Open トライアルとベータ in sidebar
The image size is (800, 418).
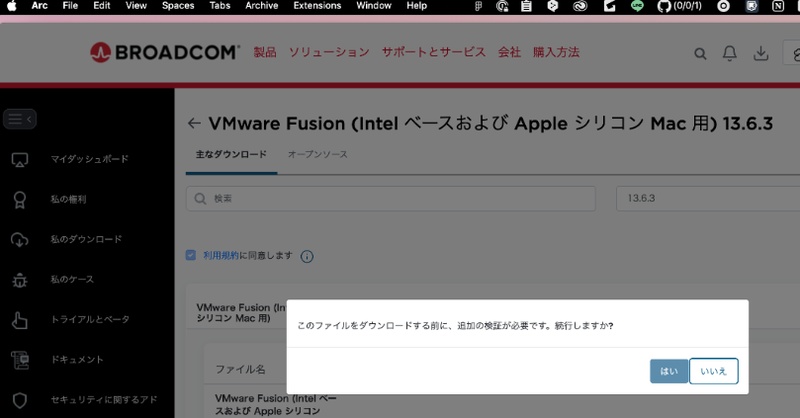[x=90, y=319]
